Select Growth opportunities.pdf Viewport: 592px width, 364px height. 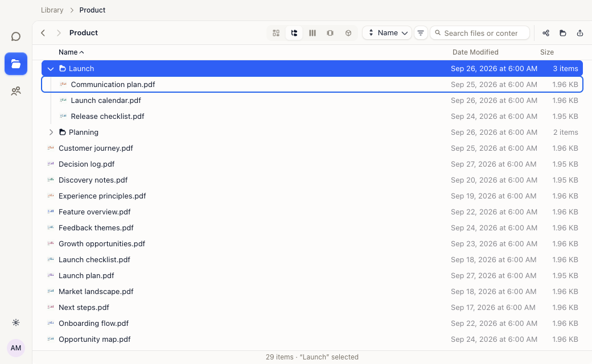[x=313, y=243]
